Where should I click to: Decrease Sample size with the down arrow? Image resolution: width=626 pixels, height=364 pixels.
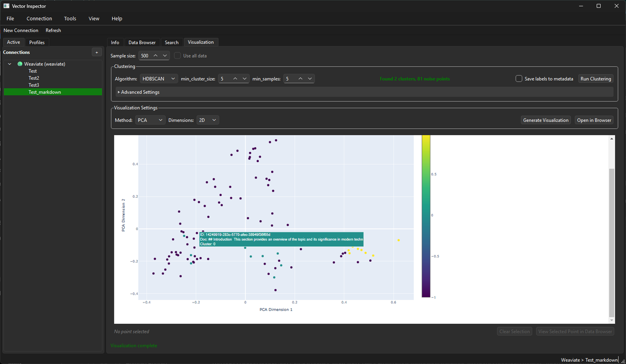tap(165, 56)
